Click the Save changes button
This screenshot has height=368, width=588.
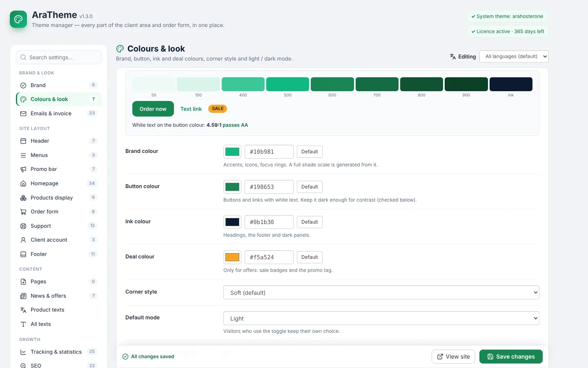coord(511,357)
